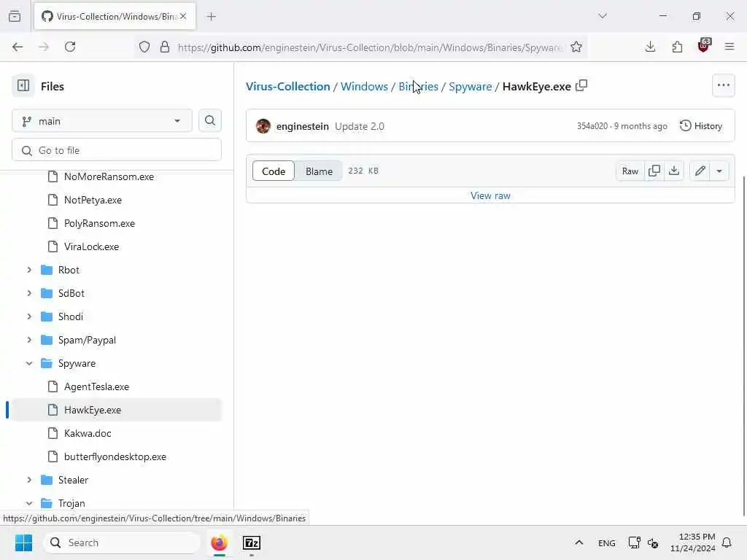747x560 pixels.
Task: Show hidden system tray icons
Action: [x=578, y=542]
